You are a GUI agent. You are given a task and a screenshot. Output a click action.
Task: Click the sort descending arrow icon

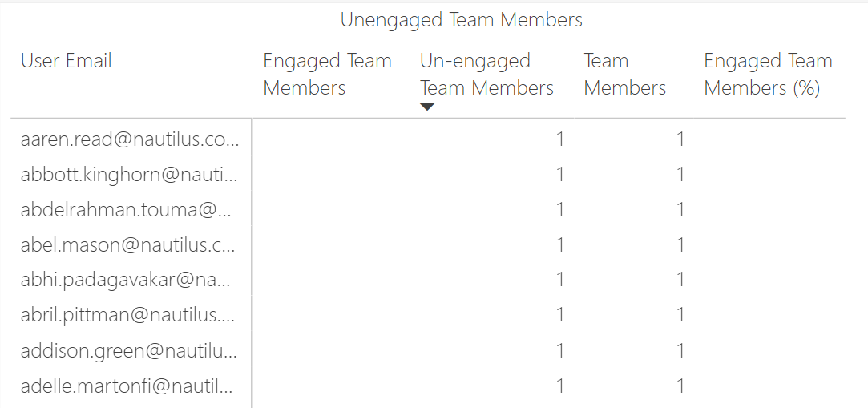427,107
